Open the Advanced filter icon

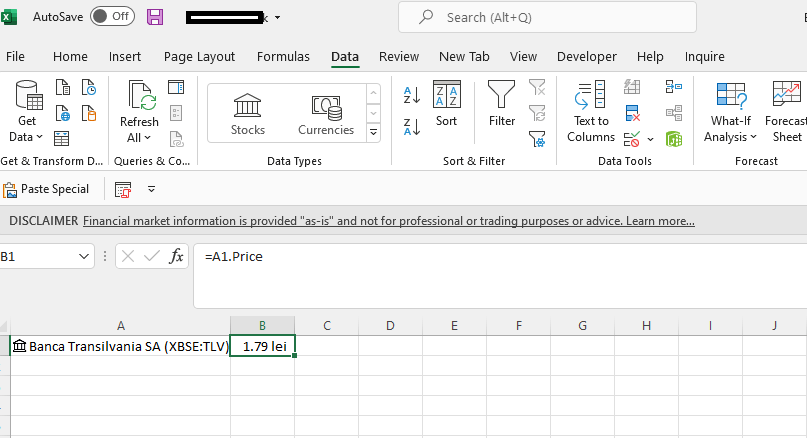coord(537,138)
